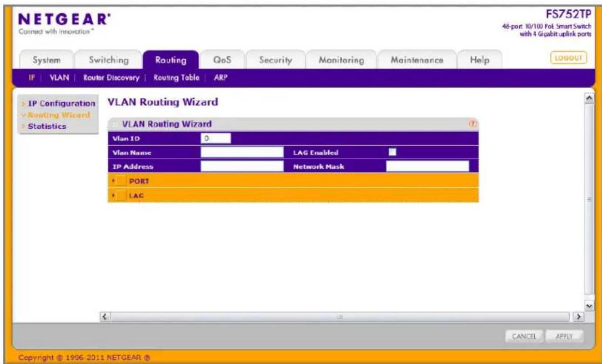Viewport: 602px width, 364px height.
Task: Expand the LAG section
Action: click(x=113, y=195)
